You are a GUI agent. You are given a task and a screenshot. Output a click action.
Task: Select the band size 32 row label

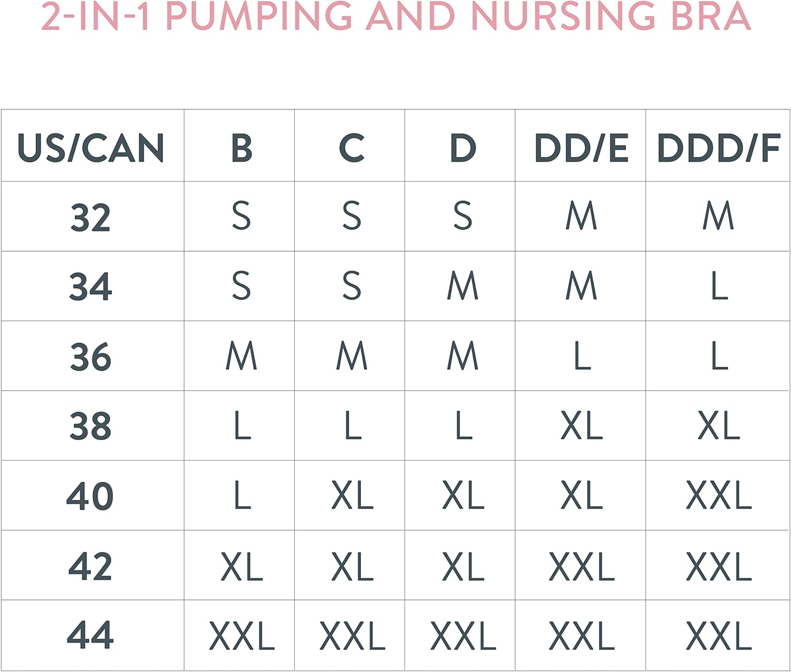91,217
